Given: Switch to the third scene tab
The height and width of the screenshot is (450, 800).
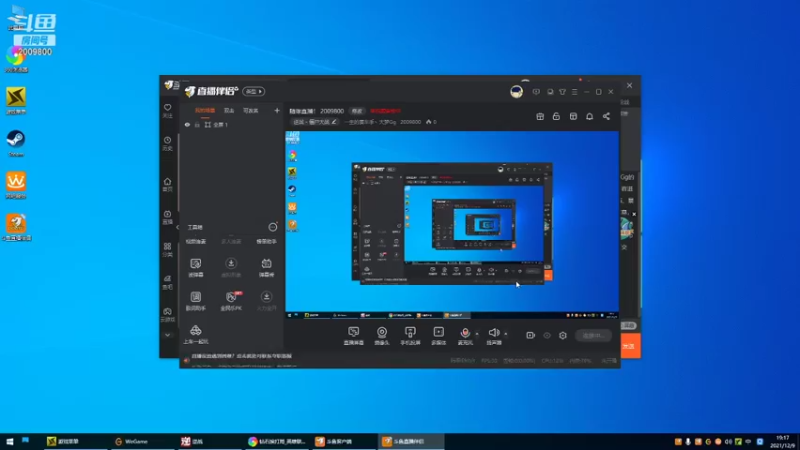Looking at the screenshot, I should click(251, 111).
